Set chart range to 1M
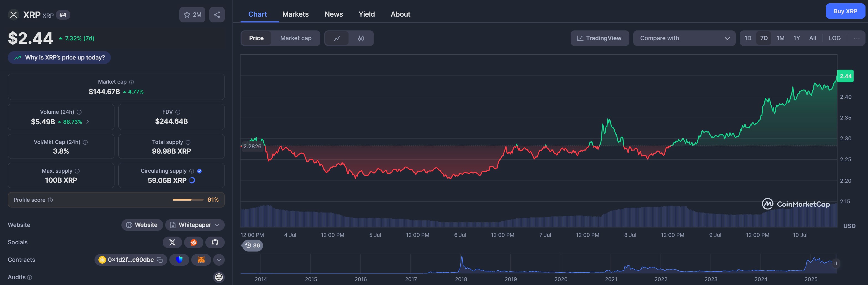The image size is (868, 285). point(780,38)
